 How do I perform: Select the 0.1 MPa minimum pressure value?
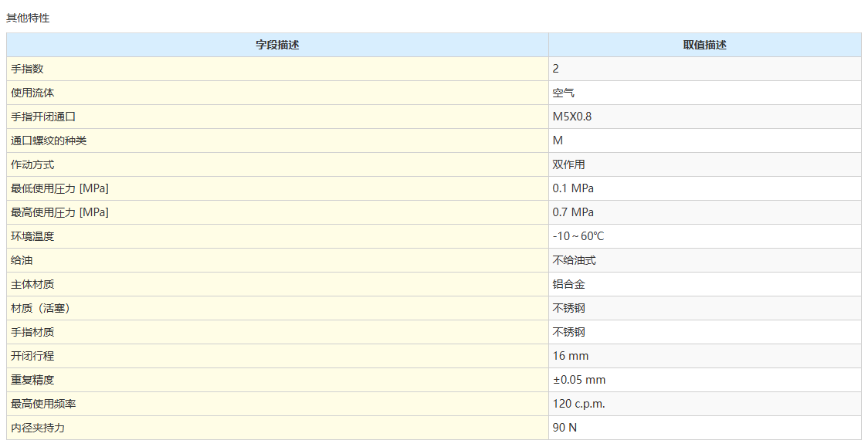point(573,188)
